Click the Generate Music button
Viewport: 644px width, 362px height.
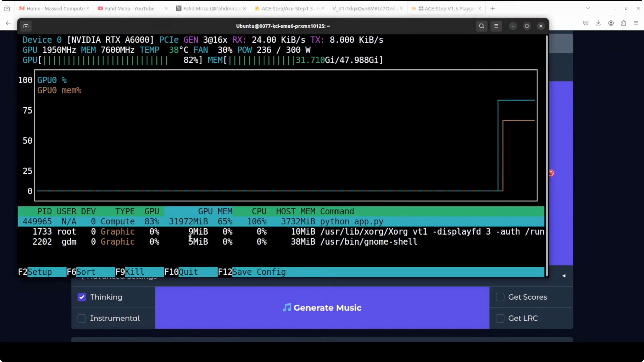(x=322, y=308)
